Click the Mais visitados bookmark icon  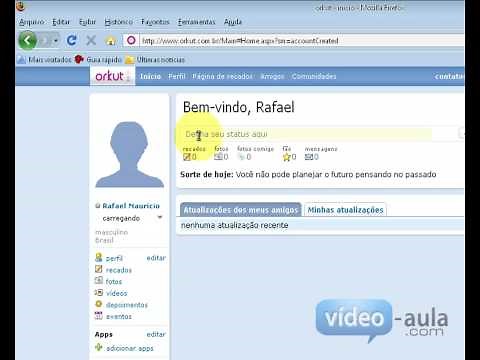tap(21, 59)
